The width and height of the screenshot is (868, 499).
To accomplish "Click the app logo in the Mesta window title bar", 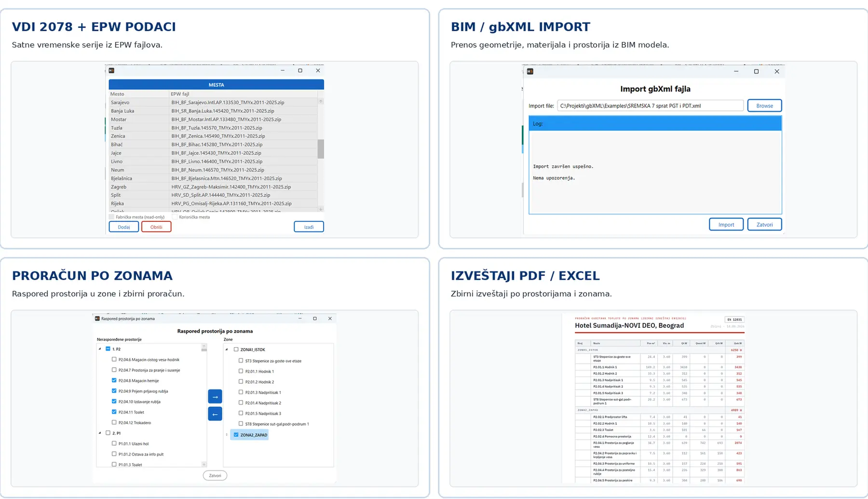I will tap(111, 70).
